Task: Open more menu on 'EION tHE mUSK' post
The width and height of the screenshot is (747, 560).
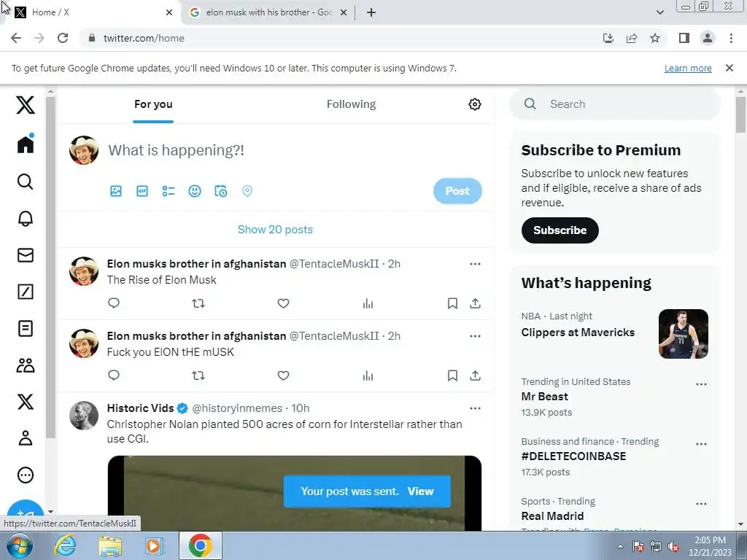Action: coord(475,336)
